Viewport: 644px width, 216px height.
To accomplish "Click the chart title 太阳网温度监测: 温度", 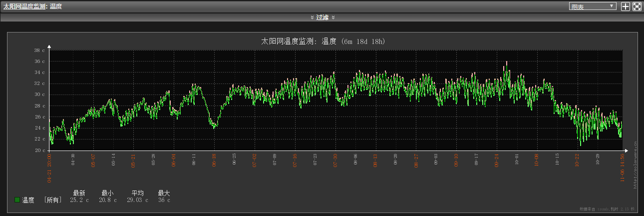I will tap(323, 41).
